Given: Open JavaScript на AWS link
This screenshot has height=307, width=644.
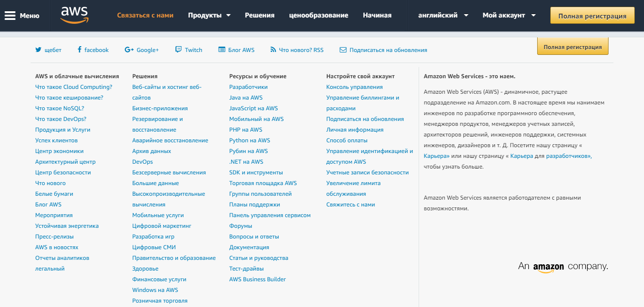Looking at the screenshot, I should [x=254, y=108].
